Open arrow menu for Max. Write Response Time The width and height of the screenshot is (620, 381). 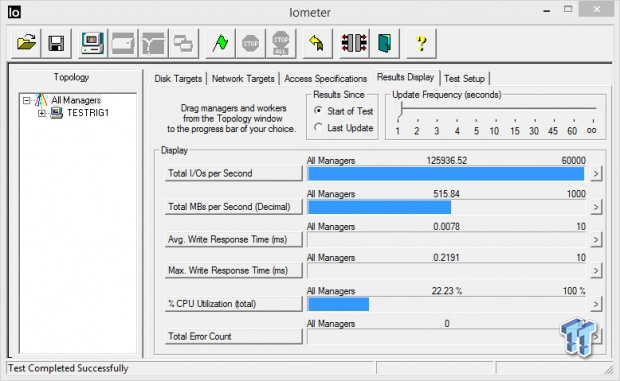[596, 271]
